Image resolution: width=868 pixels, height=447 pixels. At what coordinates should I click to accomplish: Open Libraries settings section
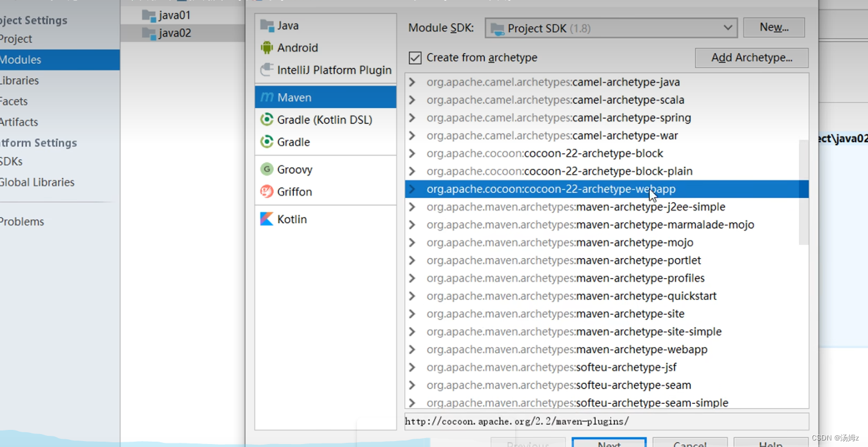coord(60,80)
